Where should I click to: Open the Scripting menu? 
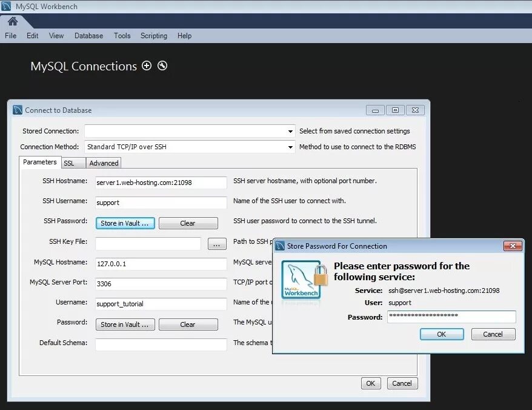pyautogui.click(x=154, y=36)
